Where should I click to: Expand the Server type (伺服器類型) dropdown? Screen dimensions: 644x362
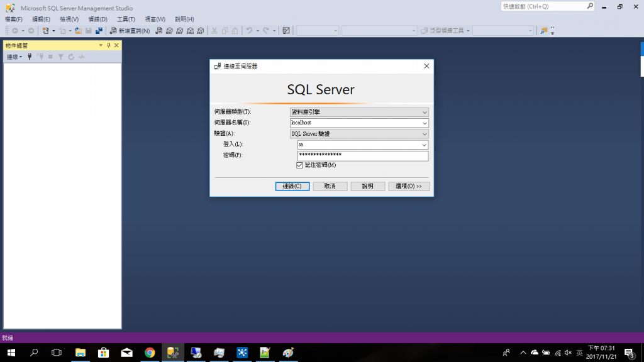click(x=425, y=112)
